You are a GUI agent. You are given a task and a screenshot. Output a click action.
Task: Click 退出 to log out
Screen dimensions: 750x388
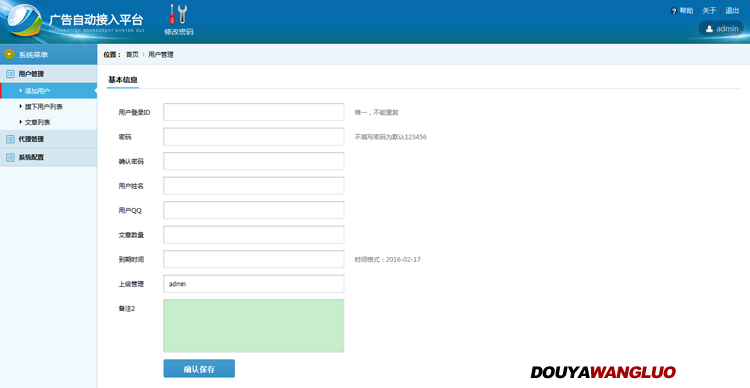tap(732, 11)
